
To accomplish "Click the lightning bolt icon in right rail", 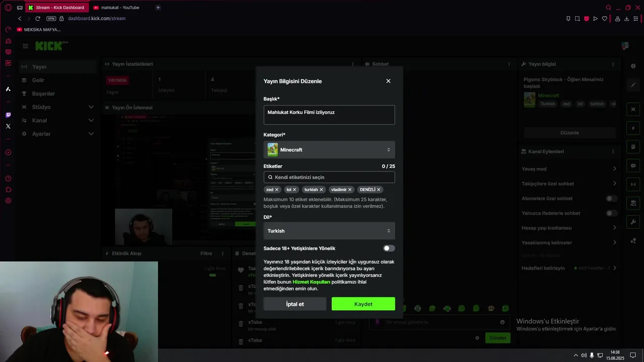I will click(x=633, y=128).
